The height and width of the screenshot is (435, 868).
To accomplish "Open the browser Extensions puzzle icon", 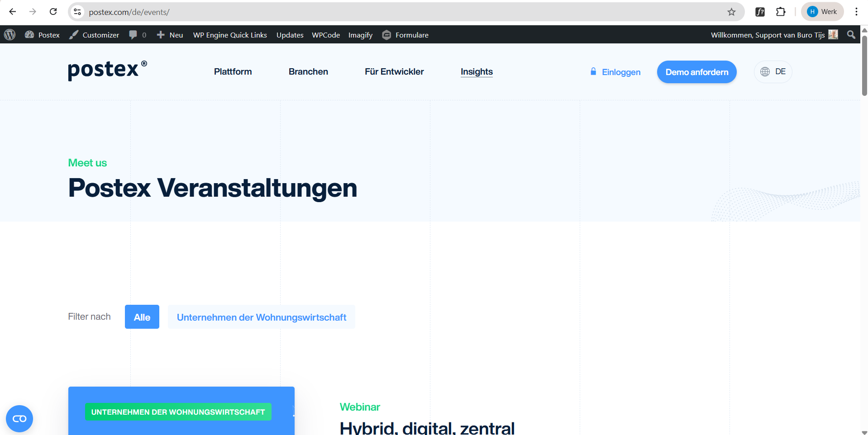I will pyautogui.click(x=781, y=12).
